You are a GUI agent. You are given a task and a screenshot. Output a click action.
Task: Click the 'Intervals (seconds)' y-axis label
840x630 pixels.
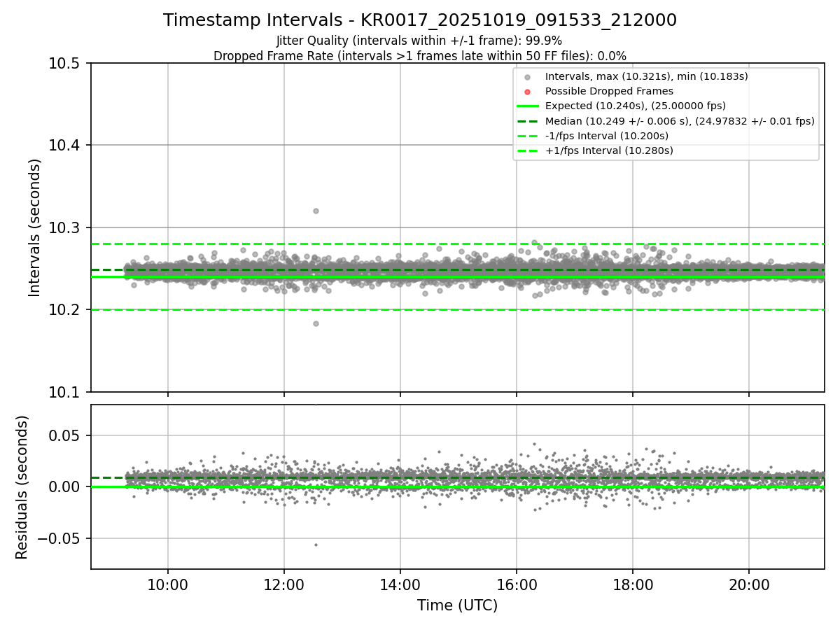click(x=35, y=227)
